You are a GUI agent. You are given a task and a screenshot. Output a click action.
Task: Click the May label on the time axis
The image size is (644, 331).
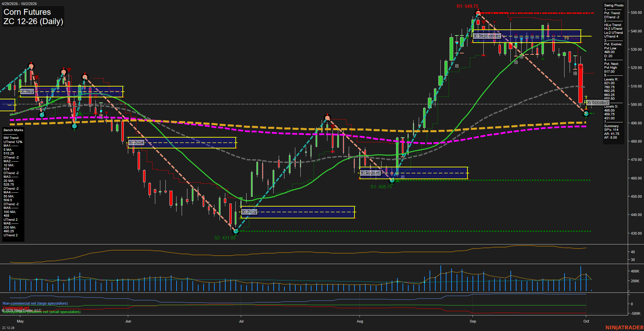coord(20,321)
